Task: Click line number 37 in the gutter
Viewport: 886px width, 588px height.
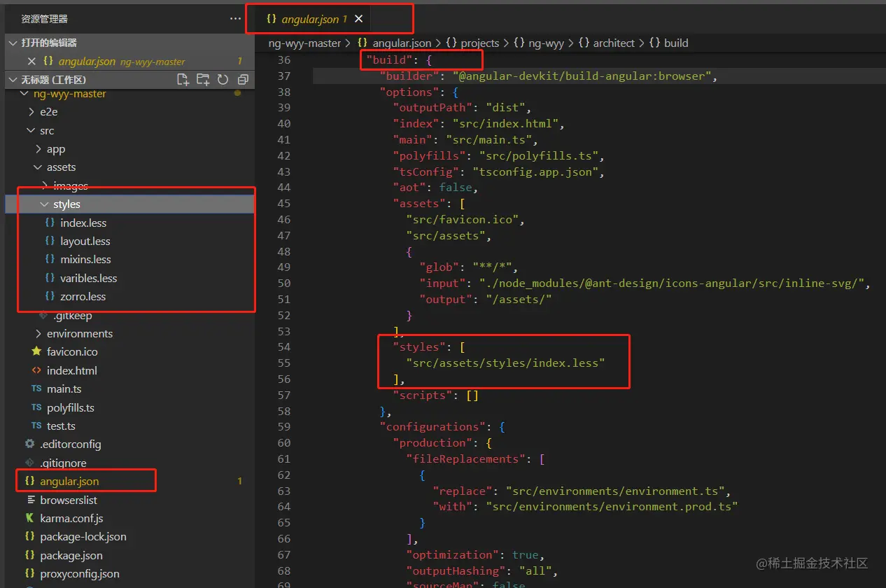Action: [x=283, y=76]
